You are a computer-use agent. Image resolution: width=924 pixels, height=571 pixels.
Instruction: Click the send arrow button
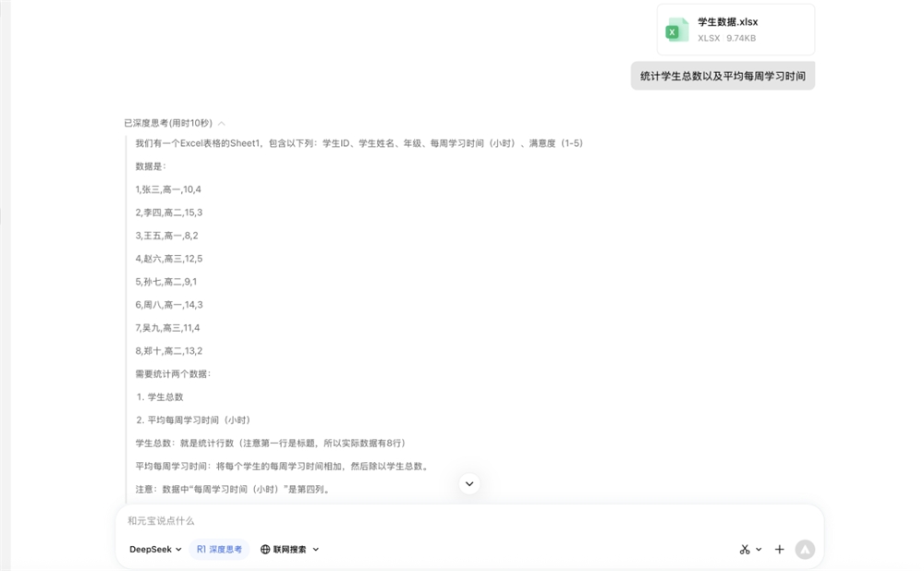[x=805, y=549]
